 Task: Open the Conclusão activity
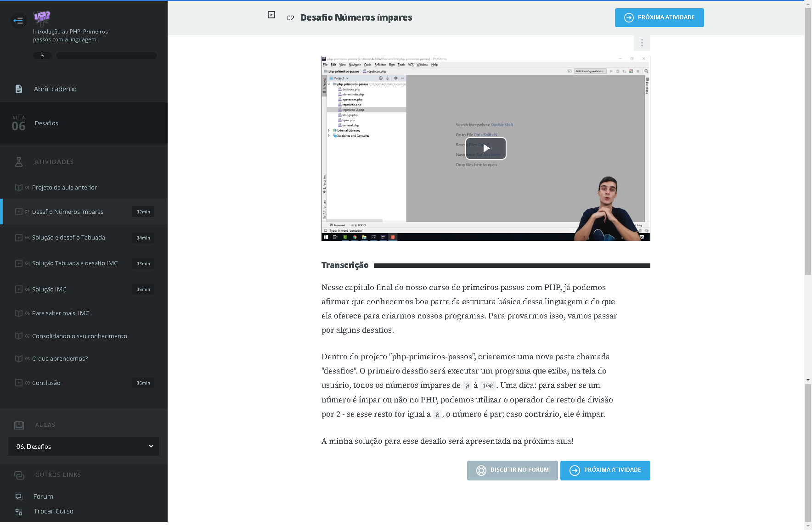[46, 383]
